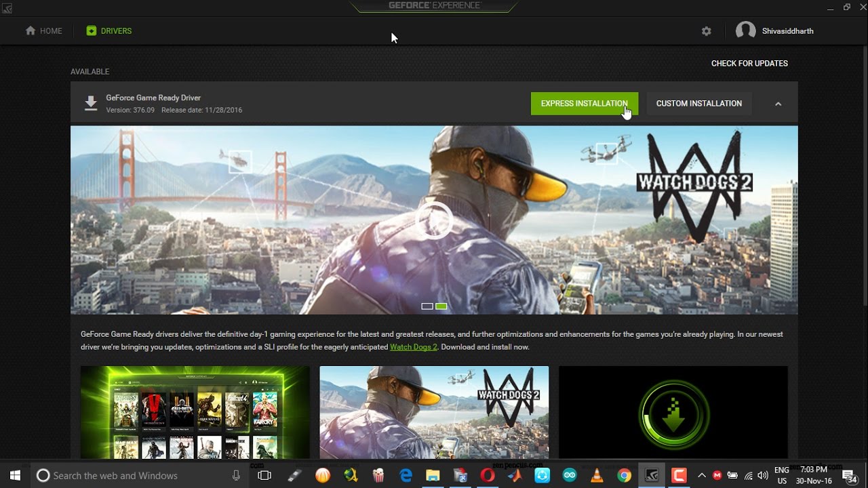This screenshot has height=488, width=868.
Task: Open the Watch Dogs 2 link
Action: 414,347
